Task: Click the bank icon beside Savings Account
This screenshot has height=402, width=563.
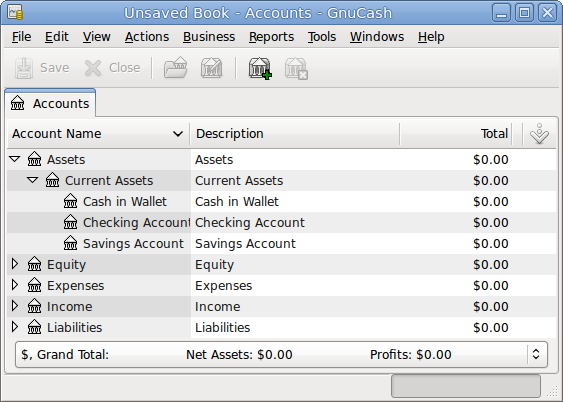Action: click(x=70, y=243)
